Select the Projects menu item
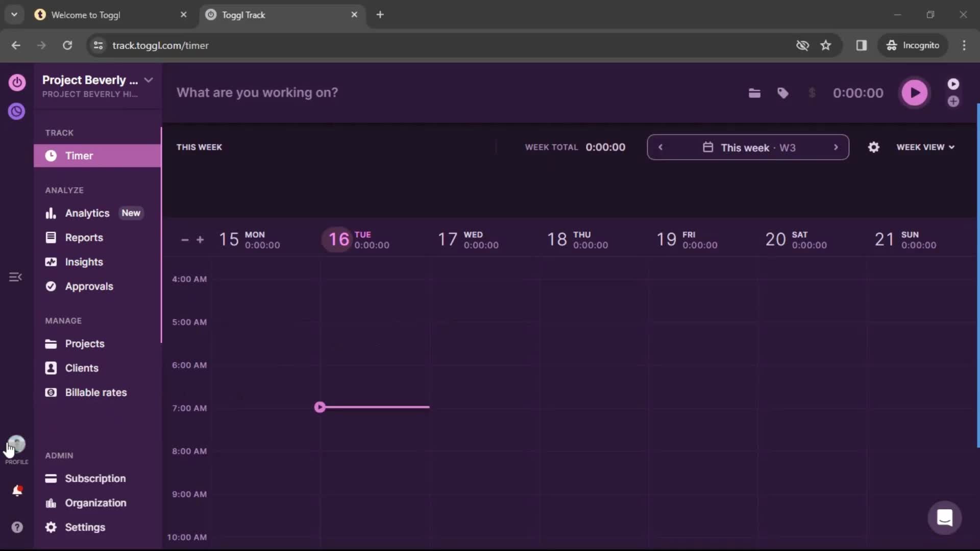980x551 pixels. click(x=85, y=343)
